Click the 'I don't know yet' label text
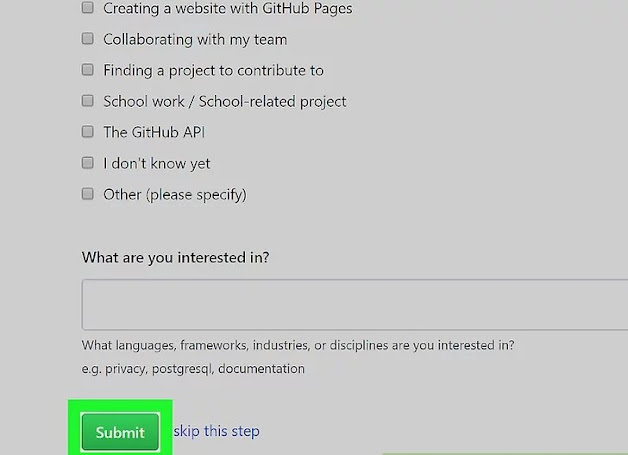This screenshot has width=628, height=455. 157,163
